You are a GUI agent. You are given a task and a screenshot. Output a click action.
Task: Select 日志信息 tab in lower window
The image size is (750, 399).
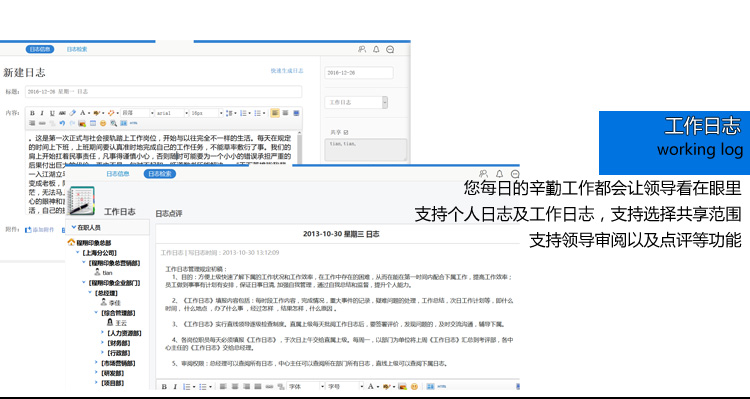118,174
